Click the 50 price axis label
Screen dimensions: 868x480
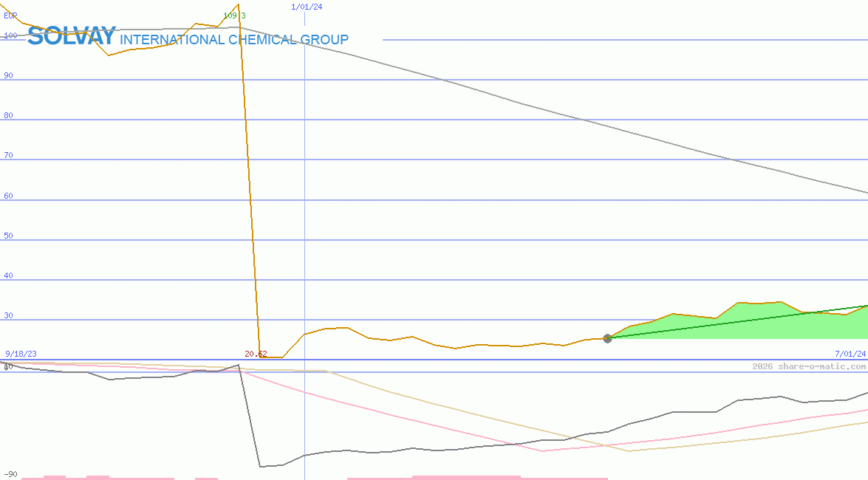8,236
